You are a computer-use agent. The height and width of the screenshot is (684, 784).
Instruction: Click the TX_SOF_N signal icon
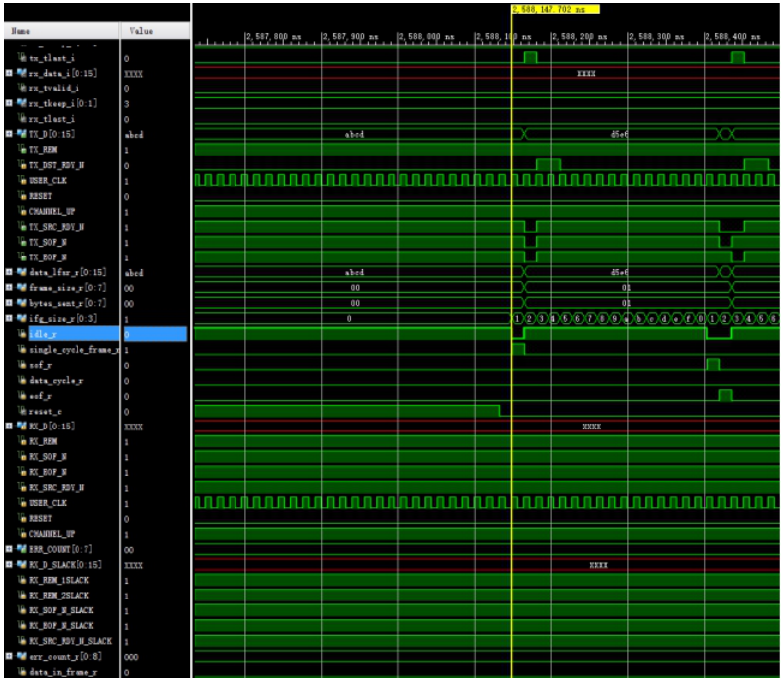tap(21, 242)
